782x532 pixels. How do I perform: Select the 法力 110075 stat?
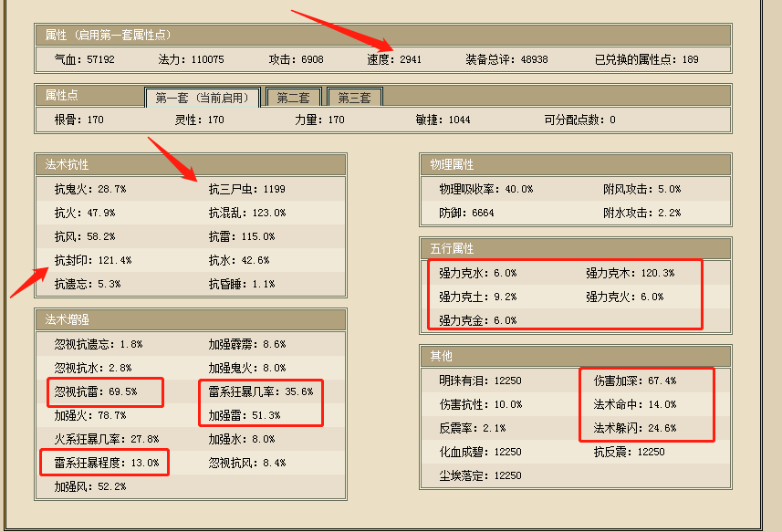pos(191,59)
